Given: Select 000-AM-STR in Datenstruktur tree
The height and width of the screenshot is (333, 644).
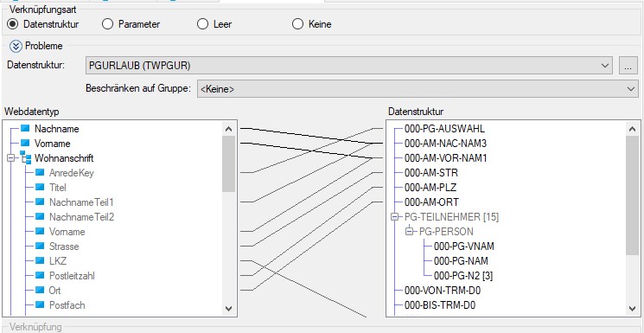Looking at the screenshot, I should click(430, 173).
